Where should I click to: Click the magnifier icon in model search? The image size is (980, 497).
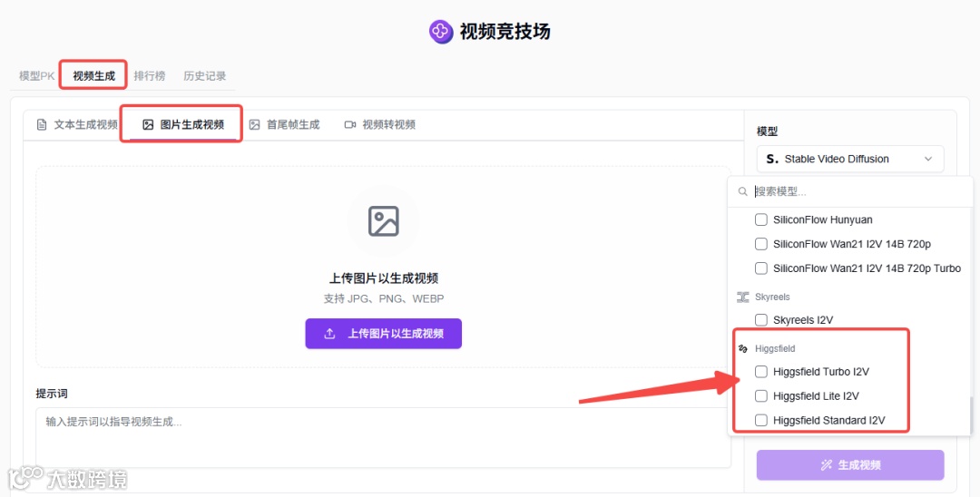pos(742,191)
